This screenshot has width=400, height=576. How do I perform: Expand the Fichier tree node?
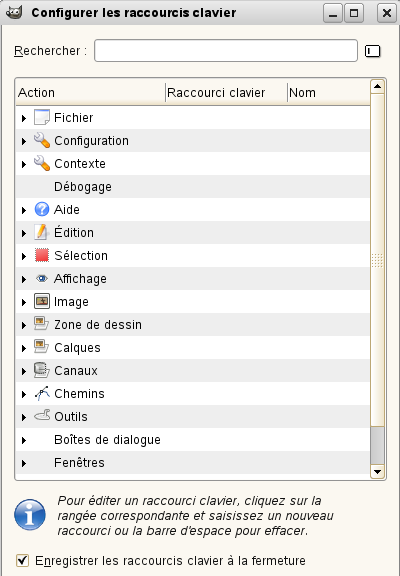click(24, 118)
